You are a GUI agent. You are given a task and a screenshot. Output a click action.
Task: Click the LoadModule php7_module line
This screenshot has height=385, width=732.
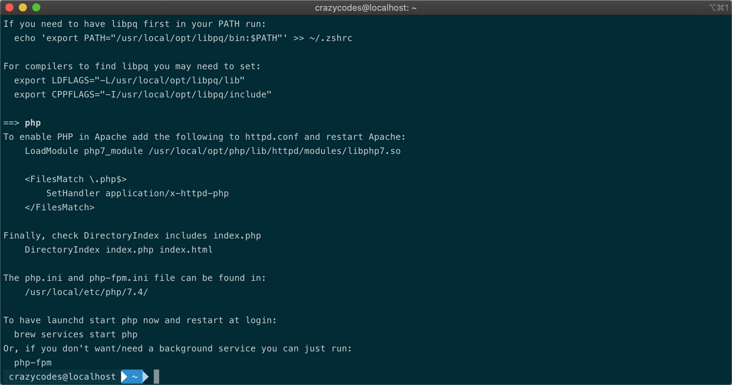pyautogui.click(x=212, y=151)
